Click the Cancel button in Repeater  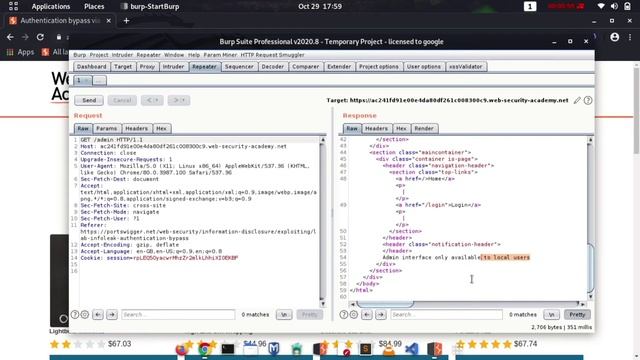tap(122, 100)
